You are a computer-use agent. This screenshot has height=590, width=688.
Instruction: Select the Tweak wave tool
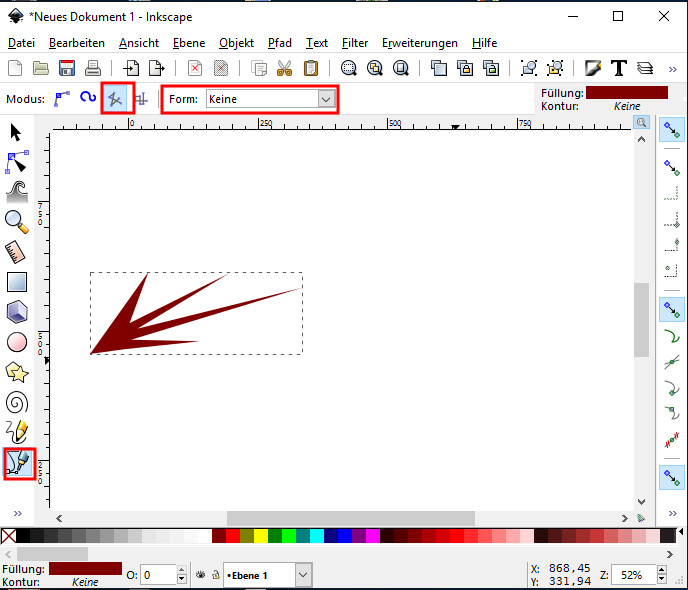coord(17,192)
